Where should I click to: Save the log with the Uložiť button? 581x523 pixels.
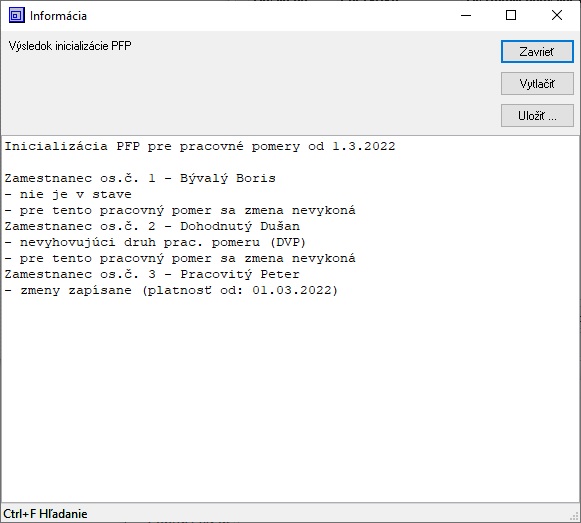point(537,116)
